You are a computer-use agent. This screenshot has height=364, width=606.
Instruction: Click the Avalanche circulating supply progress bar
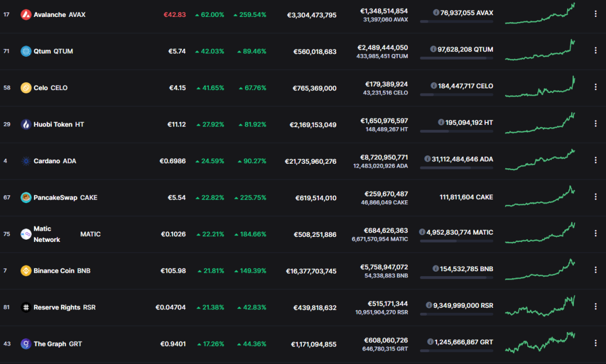click(x=456, y=21)
